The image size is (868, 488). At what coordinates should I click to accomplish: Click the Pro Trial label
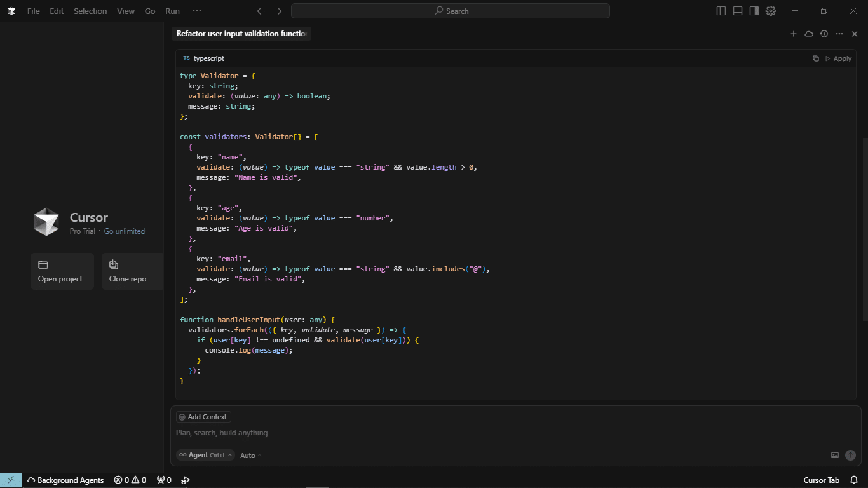[x=82, y=231]
